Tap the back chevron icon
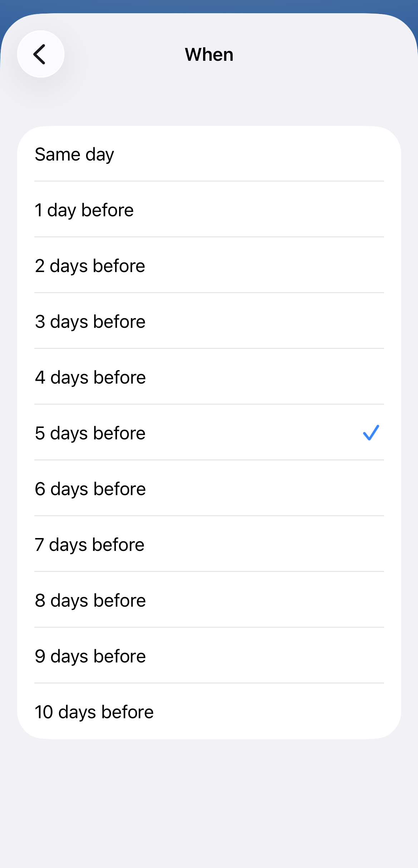 [x=40, y=54]
